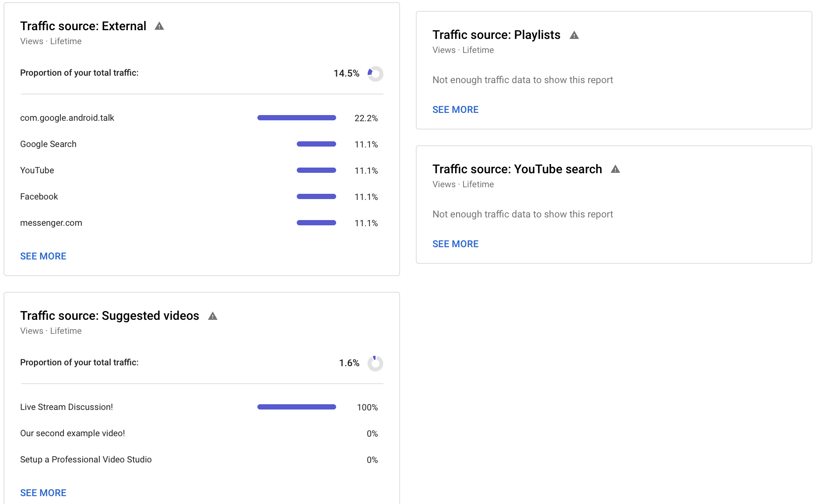Click the Live Stream Discussion! progress bar
Image resolution: width=836 pixels, height=504 pixels.
(x=297, y=407)
